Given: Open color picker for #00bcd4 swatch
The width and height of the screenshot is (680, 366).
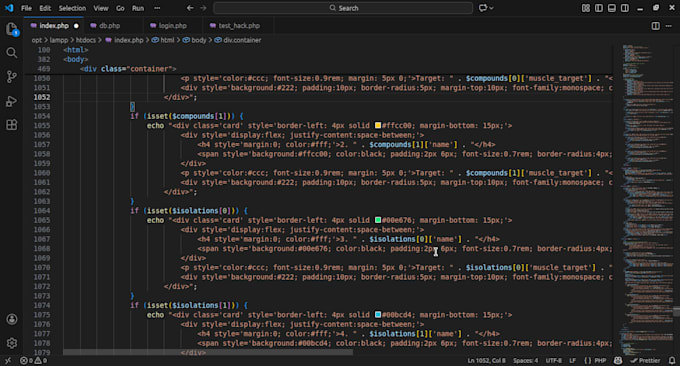Looking at the screenshot, I should pos(378,314).
